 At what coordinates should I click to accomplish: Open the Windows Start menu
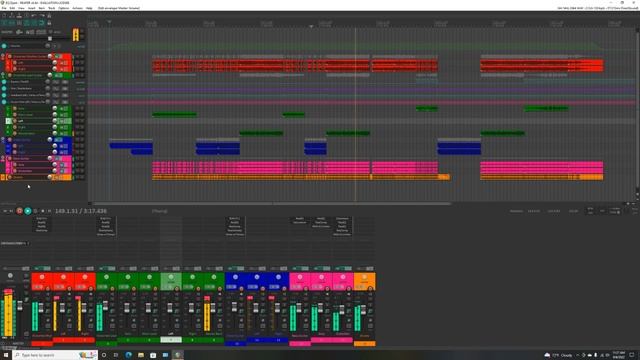point(6,355)
